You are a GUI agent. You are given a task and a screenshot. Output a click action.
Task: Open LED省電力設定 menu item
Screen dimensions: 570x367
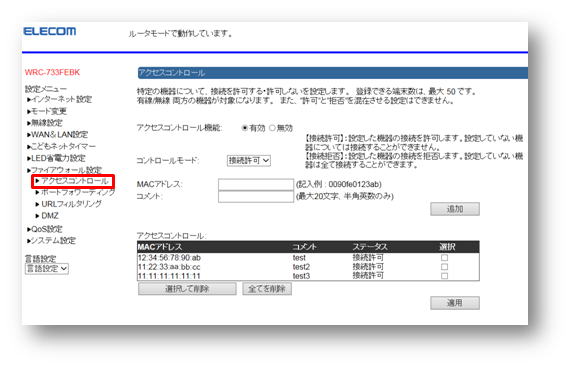point(56,158)
